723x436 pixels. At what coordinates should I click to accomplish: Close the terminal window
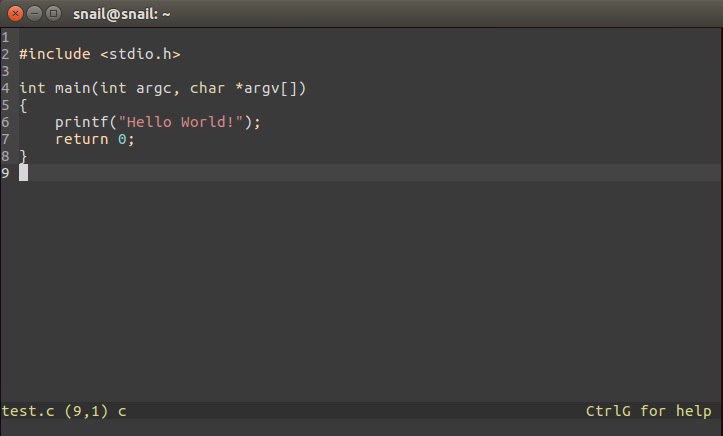14,13
